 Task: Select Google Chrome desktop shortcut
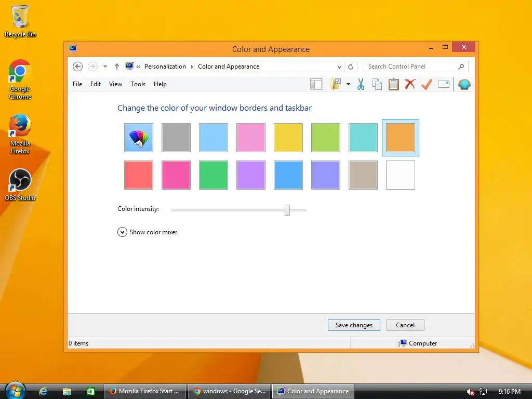coord(20,79)
